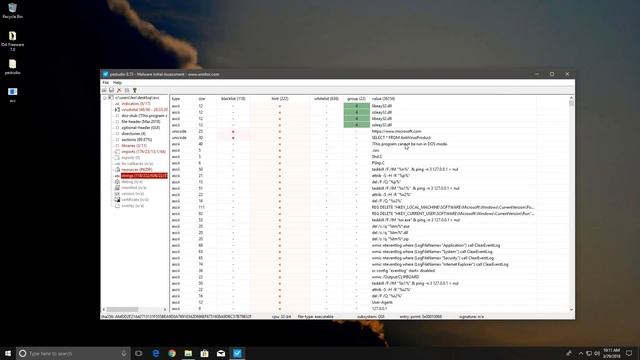
Task: Select the certificate tree item
Action: [x=135, y=200]
